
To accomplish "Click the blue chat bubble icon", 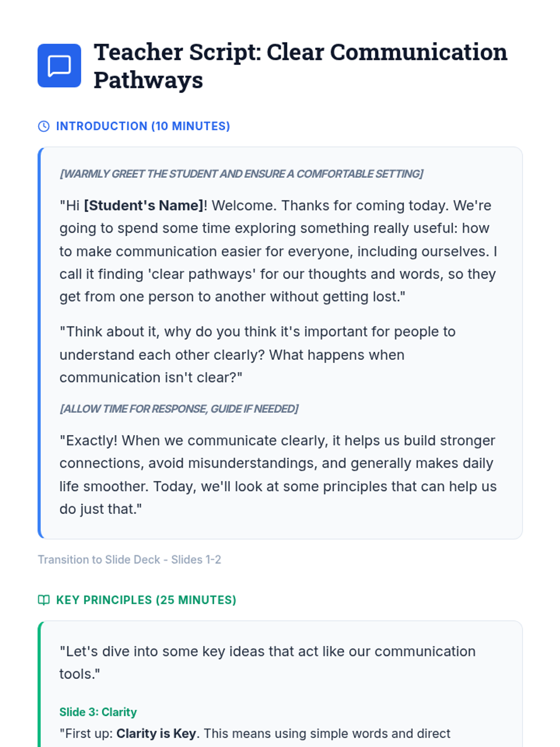I will (59, 66).
